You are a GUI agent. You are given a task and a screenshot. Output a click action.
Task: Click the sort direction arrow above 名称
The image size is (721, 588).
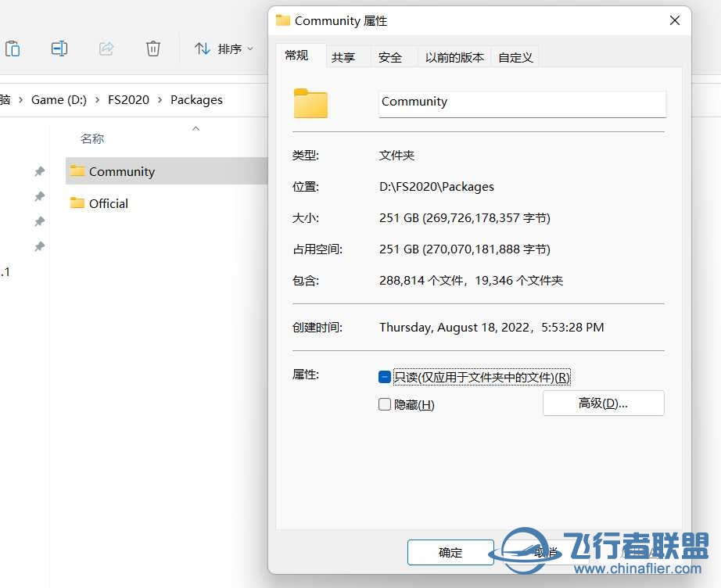point(195,129)
